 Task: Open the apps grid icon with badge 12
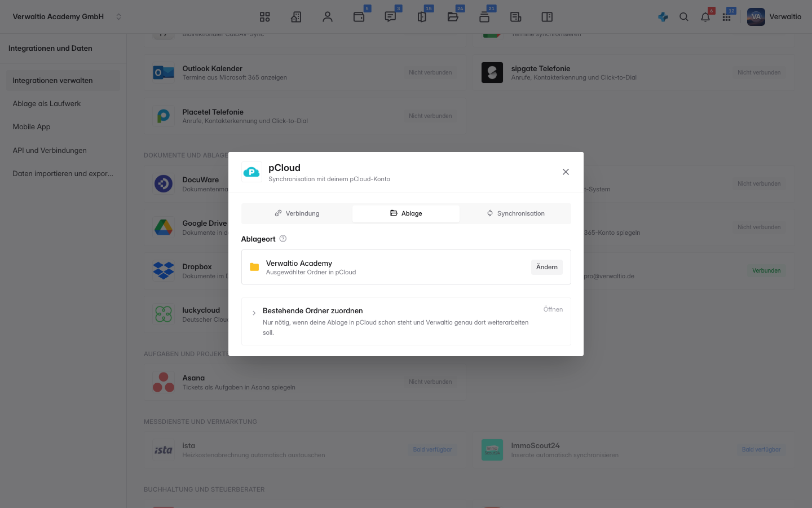pyautogui.click(x=727, y=17)
